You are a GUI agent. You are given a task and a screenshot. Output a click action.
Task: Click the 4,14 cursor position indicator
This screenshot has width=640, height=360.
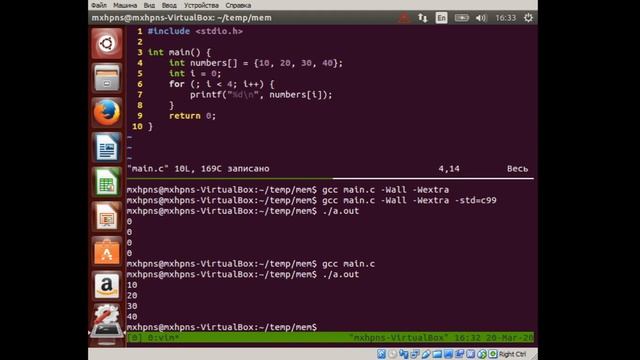click(449, 169)
